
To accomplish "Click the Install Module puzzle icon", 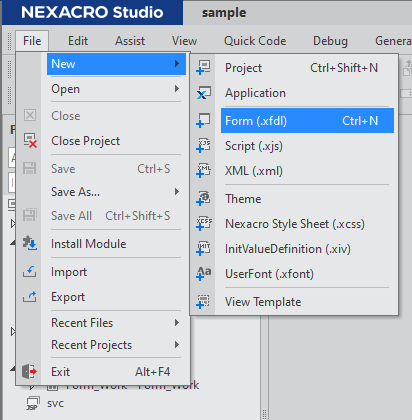I will pyautogui.click(x=30, y=243).
